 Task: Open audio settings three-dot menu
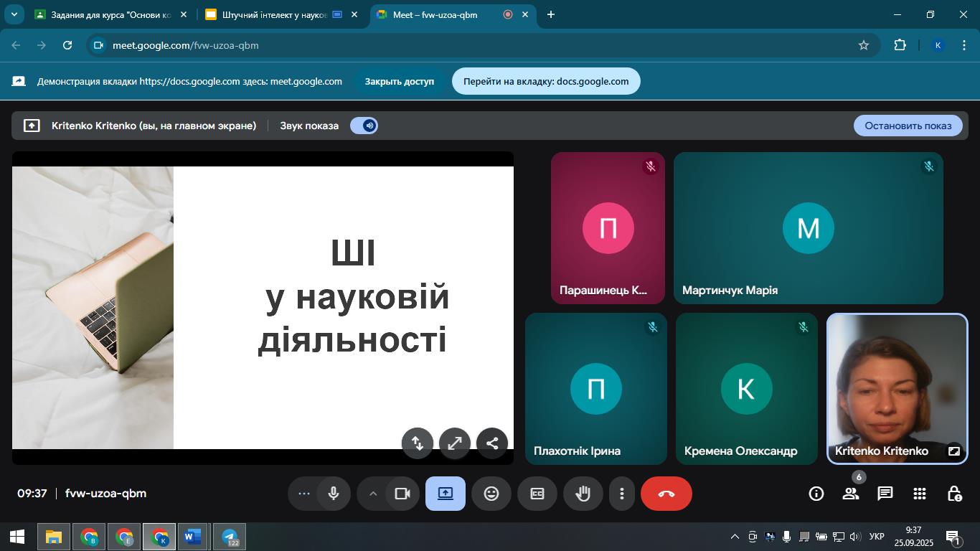pos(303,494)
